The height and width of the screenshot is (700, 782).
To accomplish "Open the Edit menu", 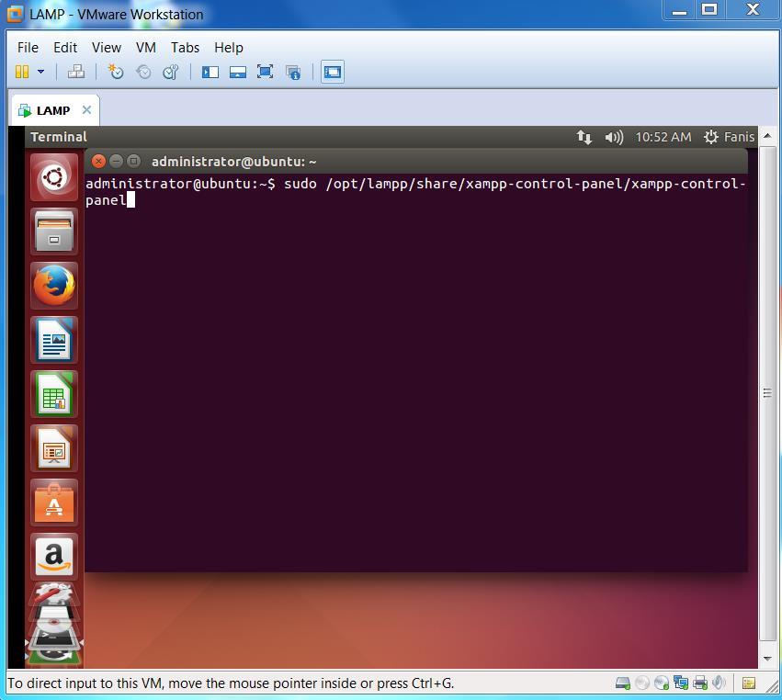I will pos(65,48).
